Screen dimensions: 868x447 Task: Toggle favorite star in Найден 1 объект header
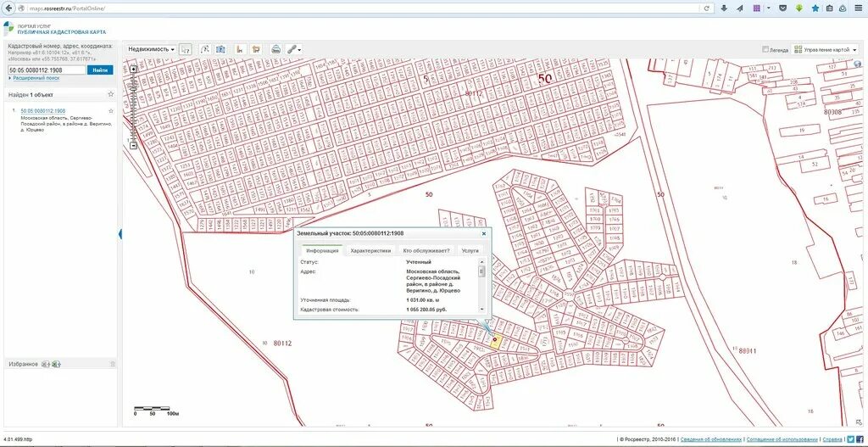(x=111, y=95)
